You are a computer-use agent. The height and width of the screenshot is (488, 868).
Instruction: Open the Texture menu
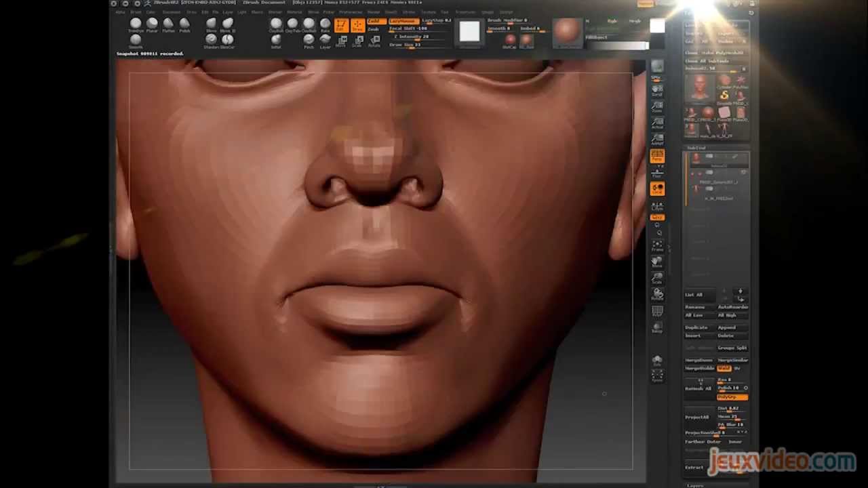pyautogui.click(x=429, y=12)
